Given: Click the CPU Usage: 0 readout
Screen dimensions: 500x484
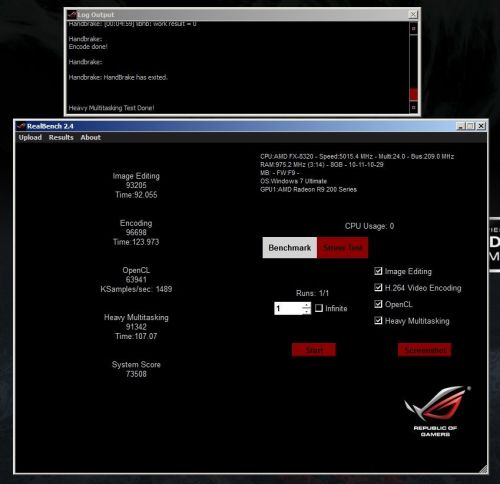Looking at the screenshot, I should click(369, 226).
